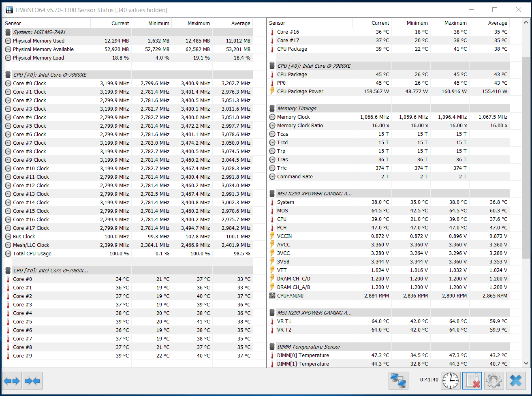Select the Mesh/LLC Clock row
This screenshot has width=532, height=396.
128,245
